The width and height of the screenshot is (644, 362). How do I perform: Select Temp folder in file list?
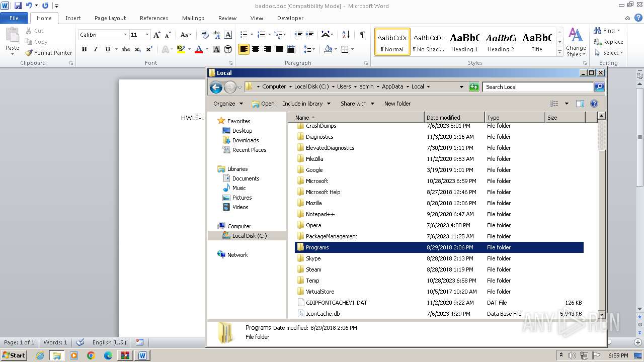[x=439, y=281]
